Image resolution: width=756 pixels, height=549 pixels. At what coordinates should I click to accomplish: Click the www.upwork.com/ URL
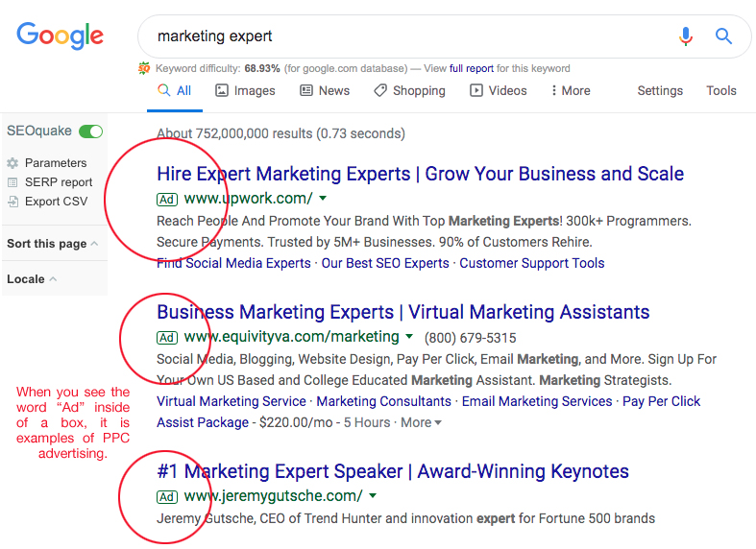click(248, 198)
